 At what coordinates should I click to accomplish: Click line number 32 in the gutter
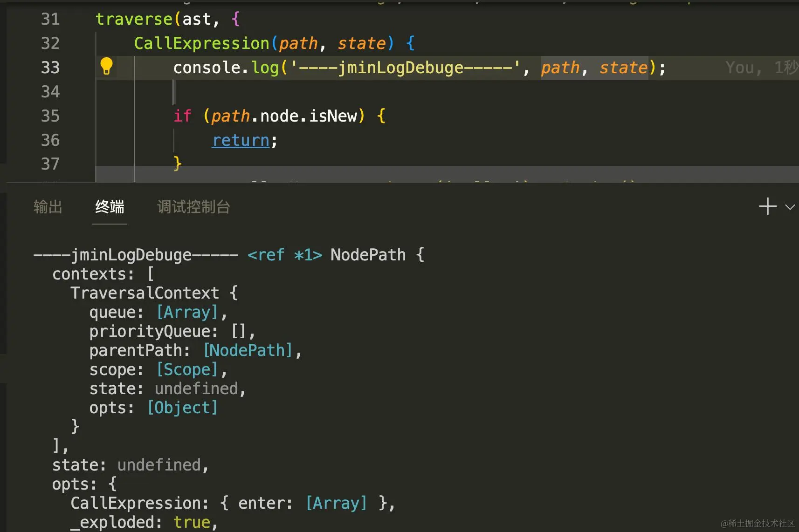click(x=50, y=43)
